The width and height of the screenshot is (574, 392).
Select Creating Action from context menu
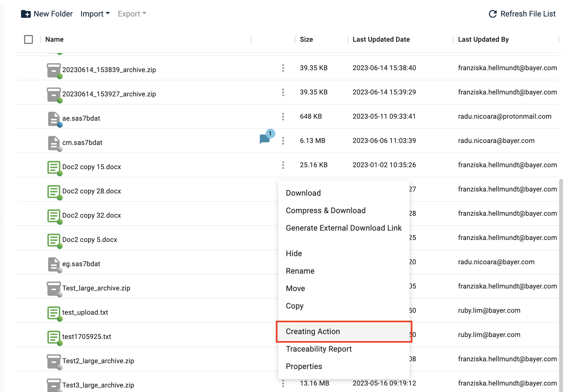[313, 332]
